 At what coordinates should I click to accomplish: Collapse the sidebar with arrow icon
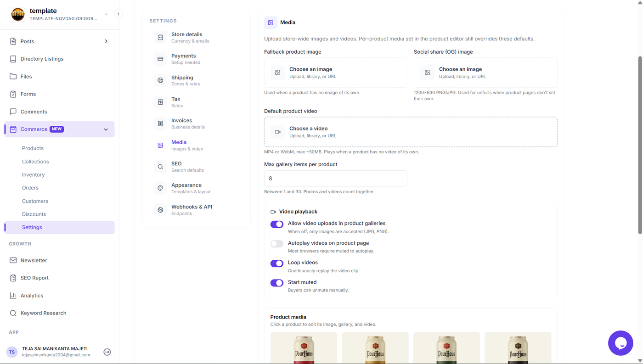[x=118, y=14]
